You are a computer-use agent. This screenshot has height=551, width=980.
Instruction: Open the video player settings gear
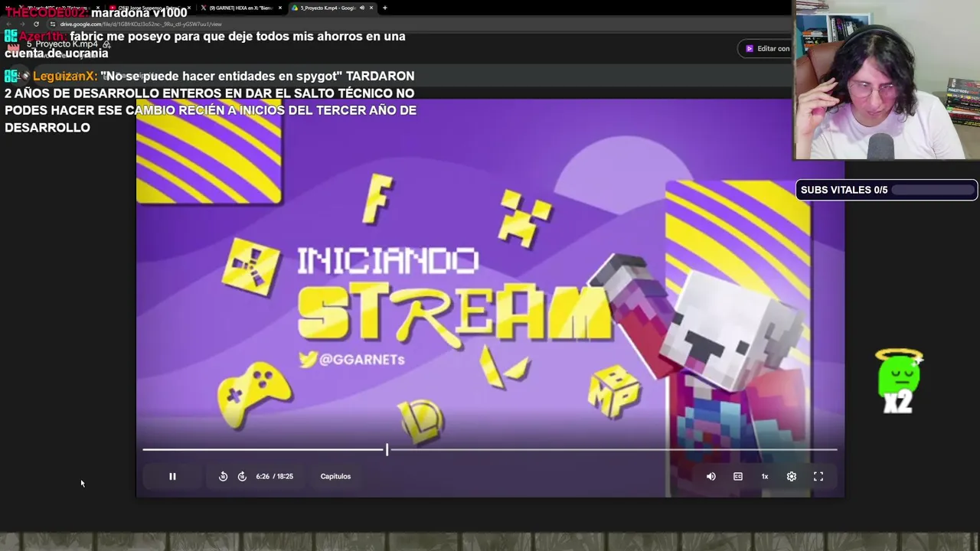click(792, 476)
